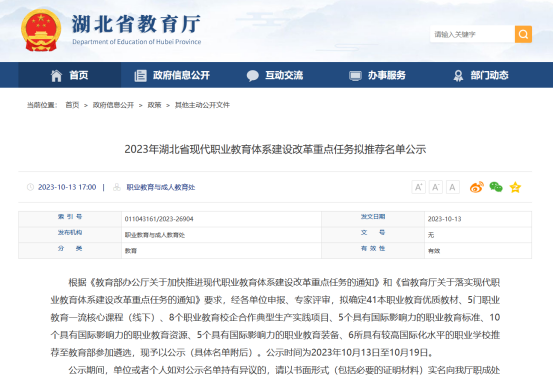The width and height of the screenshot is (553, 378).
Task: Open 政府信息公开 breadcrumb link
Action: pyautogui.click(x=113, y=105)
